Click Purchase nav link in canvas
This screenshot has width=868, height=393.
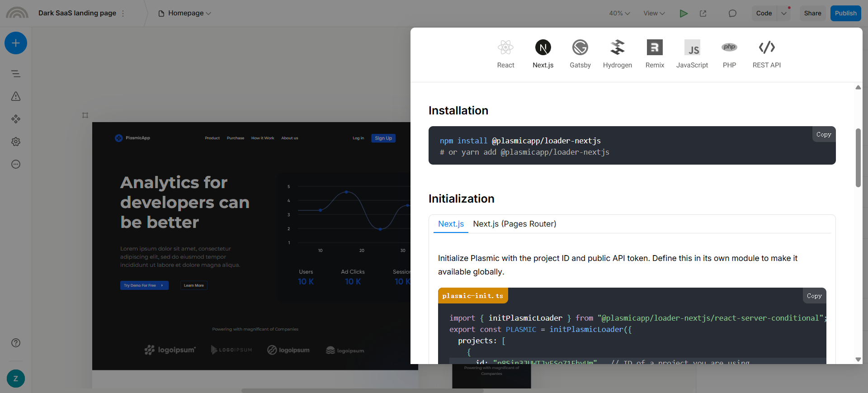pos(236,138)
